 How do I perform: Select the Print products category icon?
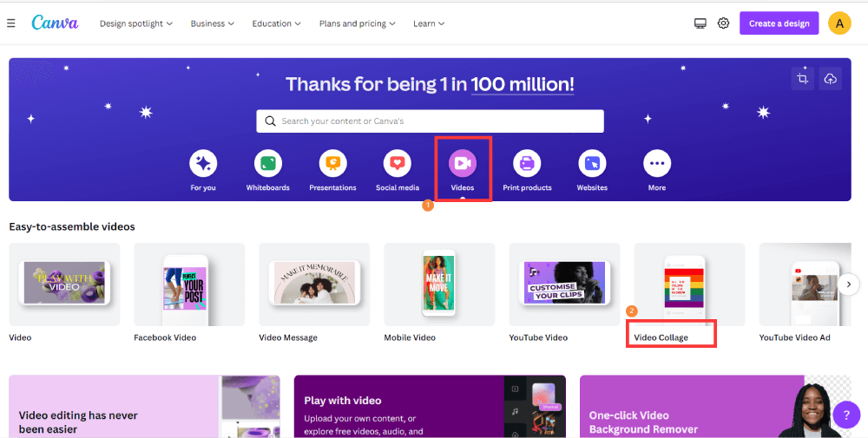point(527,163)
